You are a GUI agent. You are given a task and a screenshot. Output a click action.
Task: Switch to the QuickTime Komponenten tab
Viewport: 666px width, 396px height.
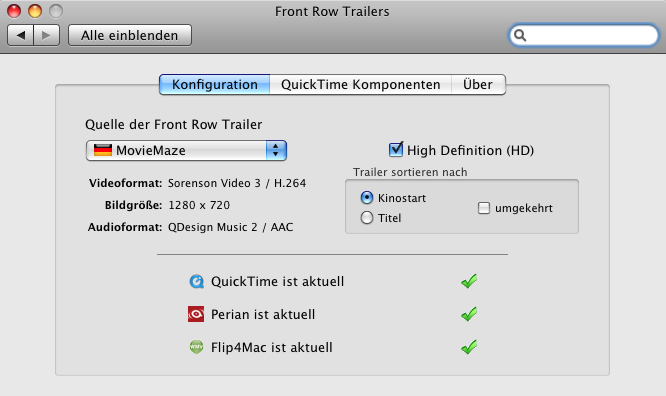(361, 85)
